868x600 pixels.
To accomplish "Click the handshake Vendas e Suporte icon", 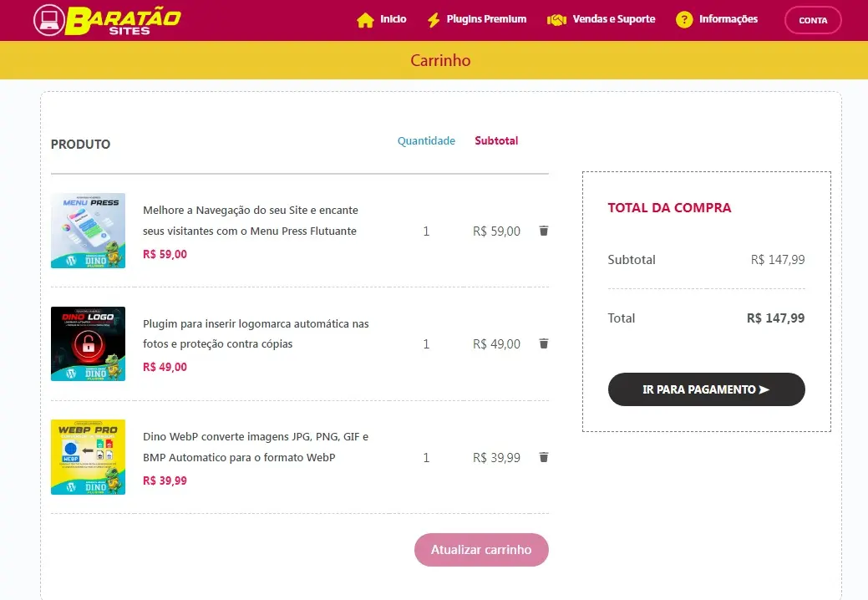I will 556,20.
